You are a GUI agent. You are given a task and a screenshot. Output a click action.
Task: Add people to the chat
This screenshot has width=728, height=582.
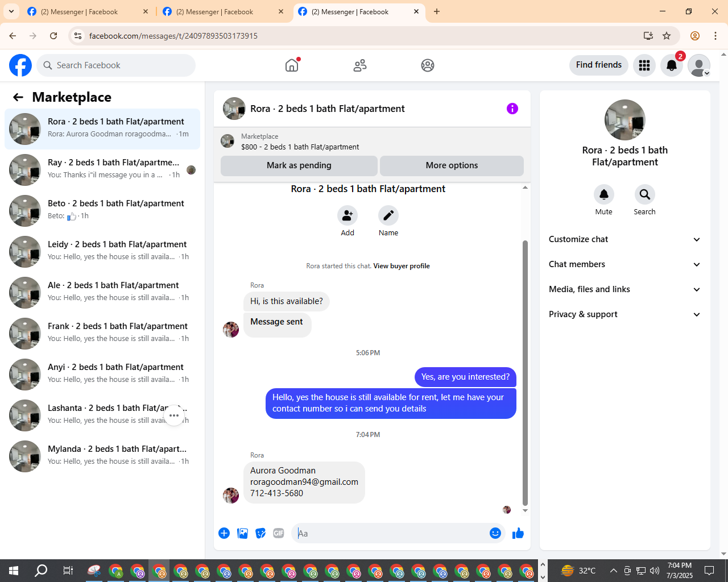348,216
